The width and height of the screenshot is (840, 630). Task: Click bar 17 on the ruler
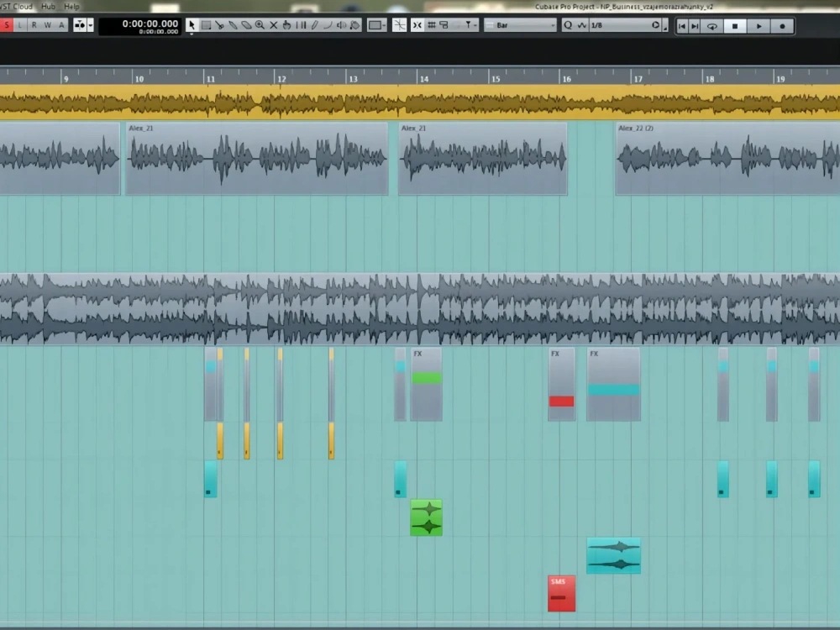[x=638, y=79]
